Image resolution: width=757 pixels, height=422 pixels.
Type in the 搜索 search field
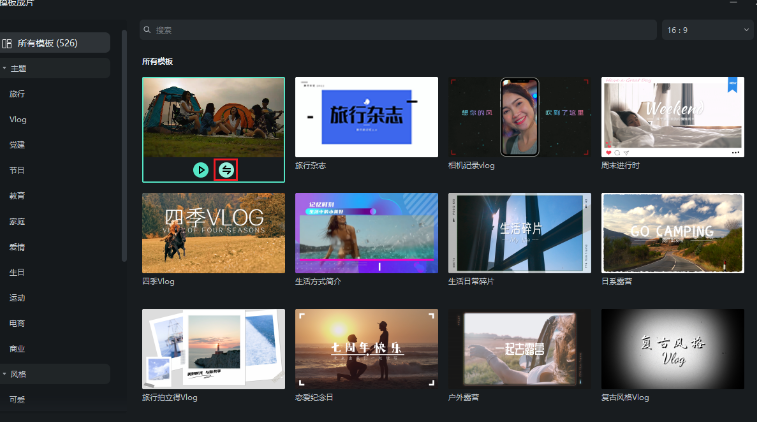pos(400,31)
